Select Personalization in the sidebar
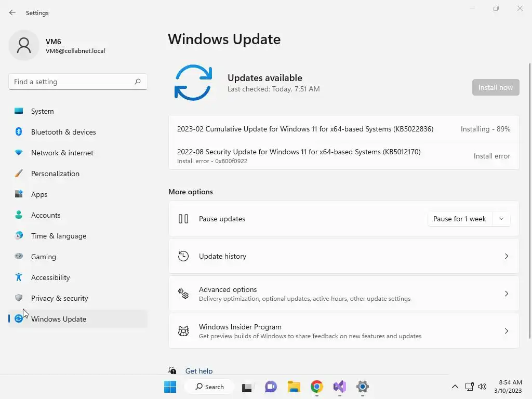Viewport: 532px width, 399px height. tap(78, 174)
